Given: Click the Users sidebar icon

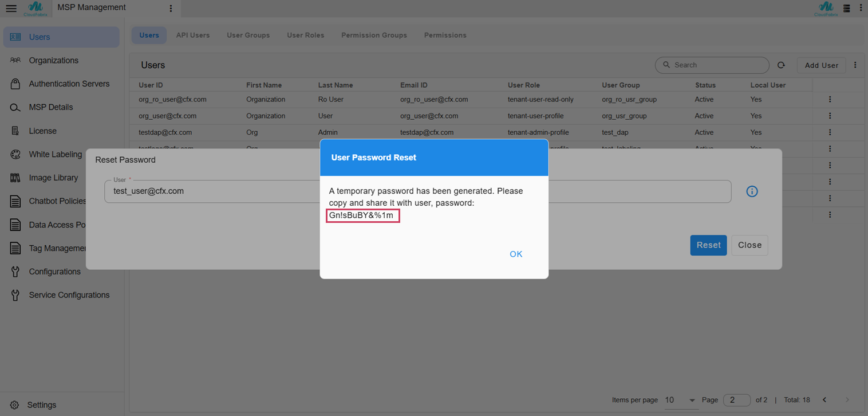Looking at the screenshot, I should [x=15, y=37].
